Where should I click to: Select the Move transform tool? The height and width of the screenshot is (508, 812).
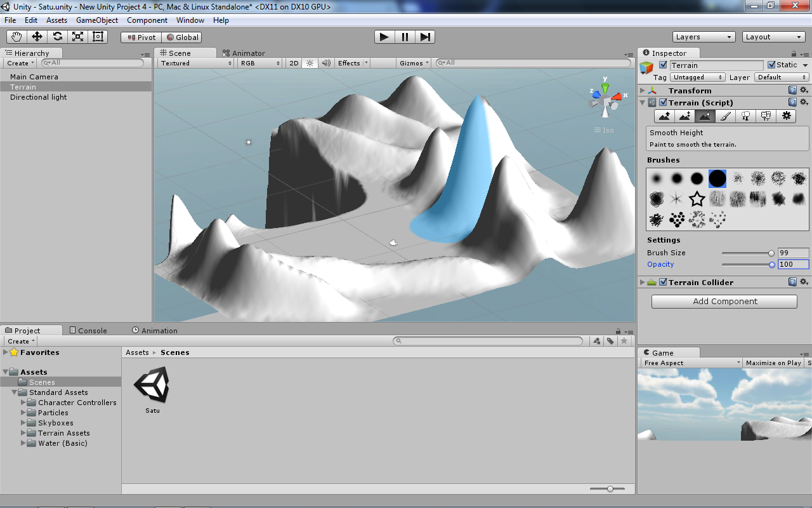click(36, 36)
